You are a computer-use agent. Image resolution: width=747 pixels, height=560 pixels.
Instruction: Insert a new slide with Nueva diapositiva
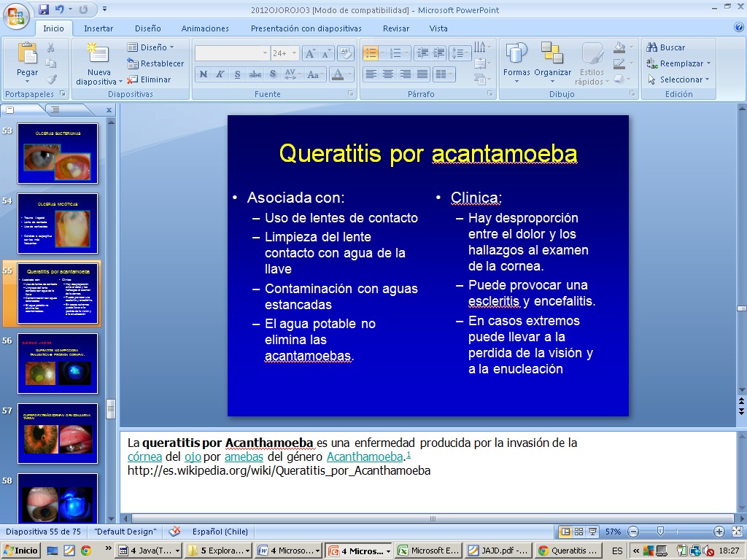(x=98, y=54)
